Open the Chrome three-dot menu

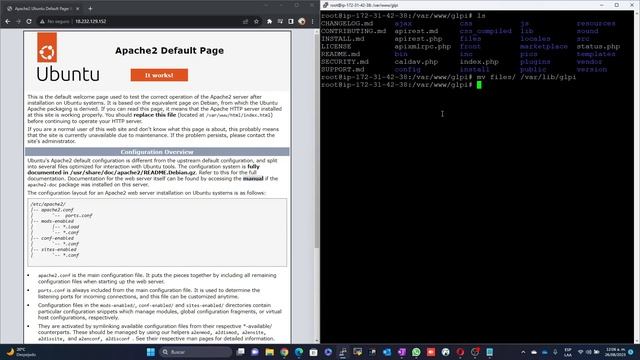(313, 21)
